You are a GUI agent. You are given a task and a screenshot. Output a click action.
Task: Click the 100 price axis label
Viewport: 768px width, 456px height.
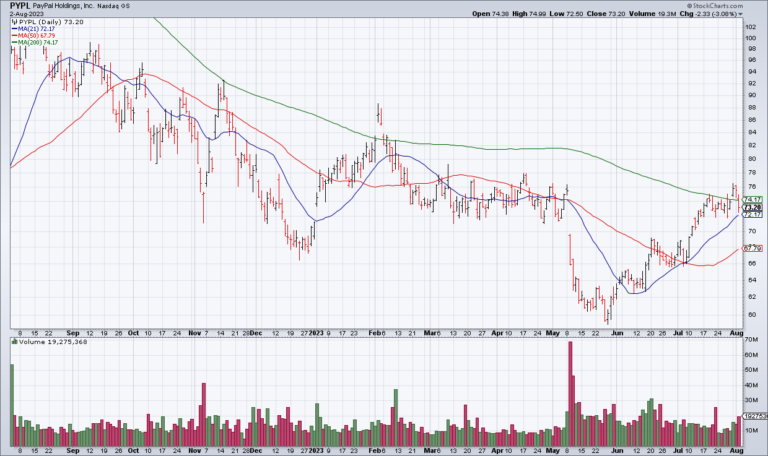tap(751, 38)
